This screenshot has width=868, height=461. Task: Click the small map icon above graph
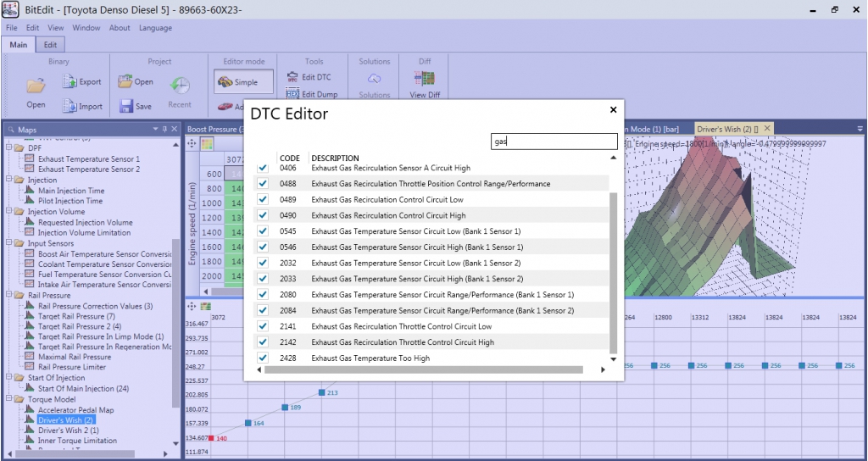point(205,306)
